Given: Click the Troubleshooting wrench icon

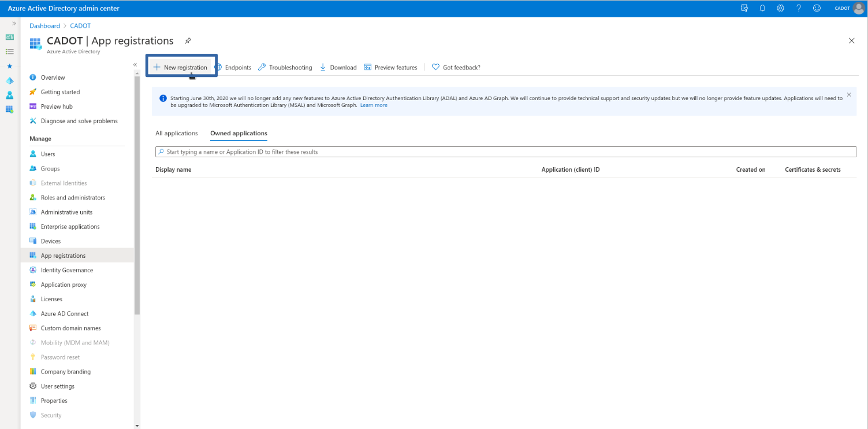Looking at the screenshot, I should click(x=262, y=67).
